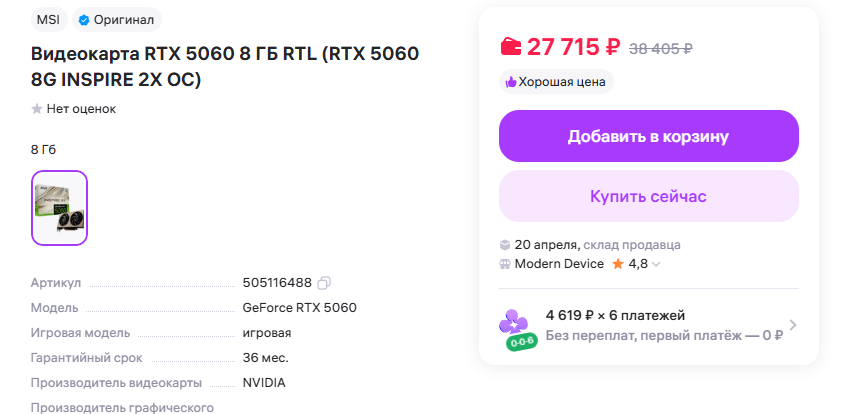Copy the article number with the copy icon
This screenshot has width=867, height=414.
(324, 283)
